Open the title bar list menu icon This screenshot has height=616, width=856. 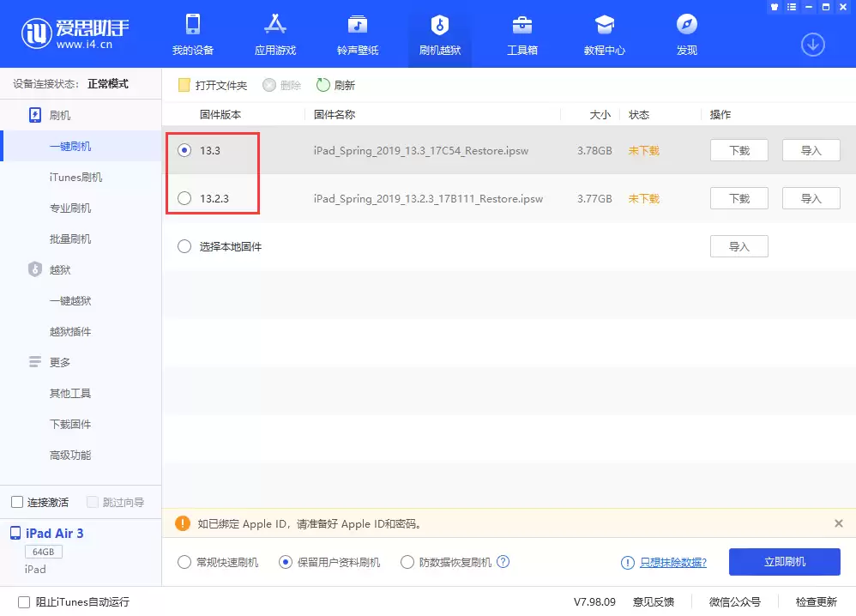792,7
